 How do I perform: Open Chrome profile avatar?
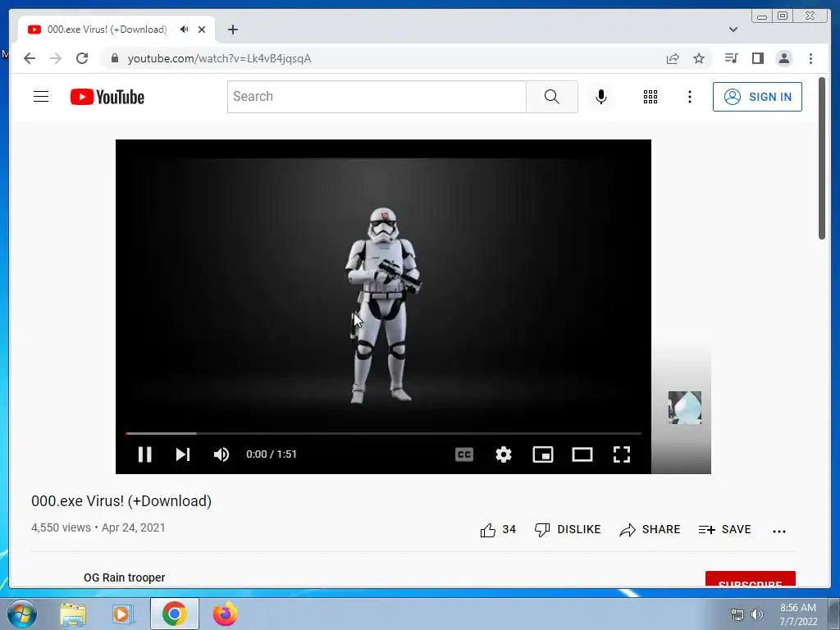coord(783,58)
